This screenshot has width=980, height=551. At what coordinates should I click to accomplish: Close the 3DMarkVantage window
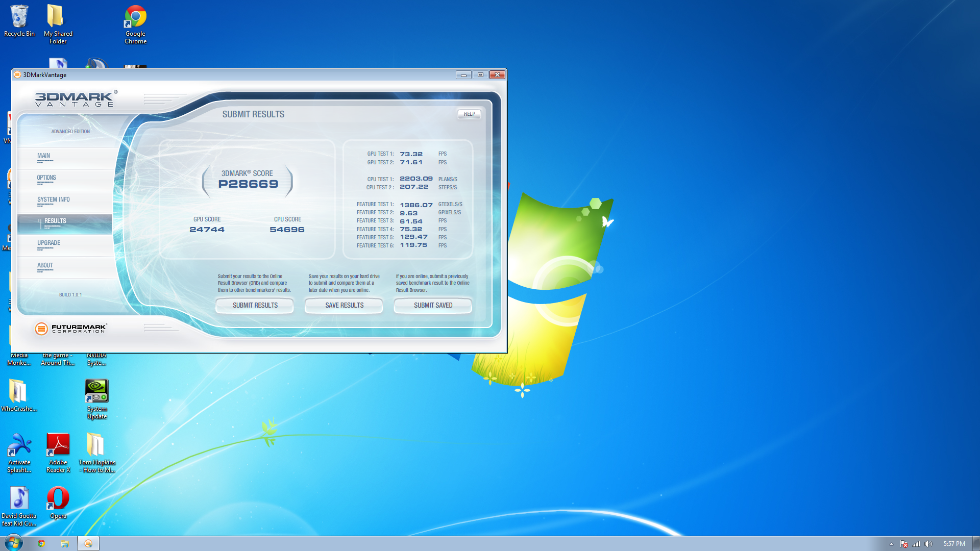497,74
